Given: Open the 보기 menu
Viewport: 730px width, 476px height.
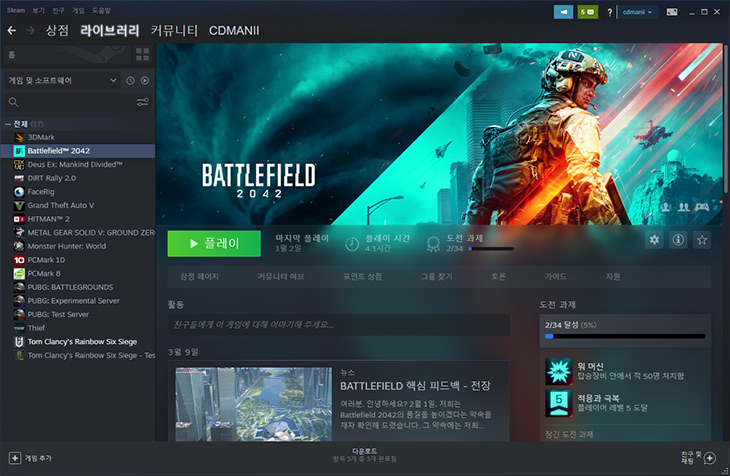Looking at the screenshot, I should click(38, 10).
